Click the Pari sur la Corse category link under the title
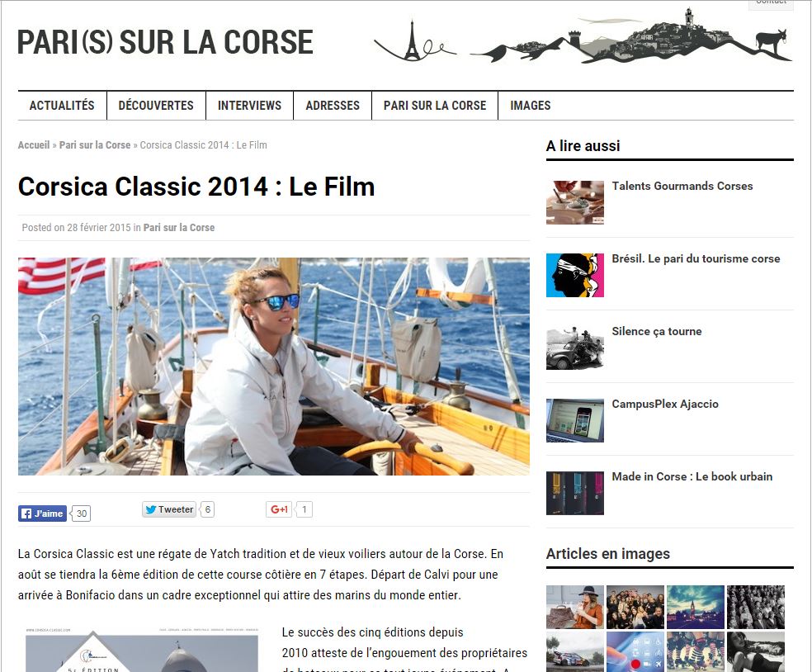Screen dimensions: 812x672 coord(179,228)
